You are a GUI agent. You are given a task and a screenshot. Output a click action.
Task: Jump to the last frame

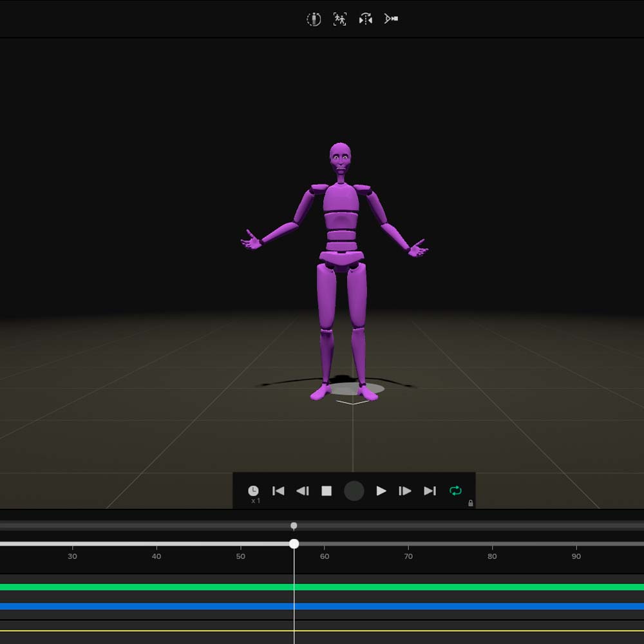[x=430, y=491]
